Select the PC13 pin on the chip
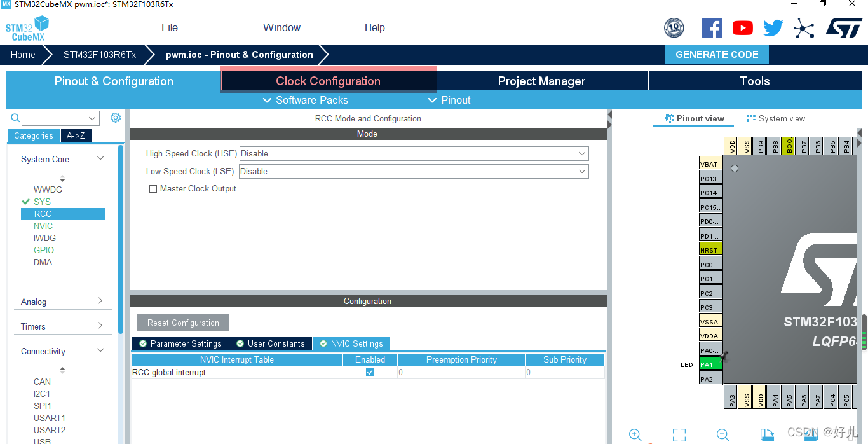Viewport: 868px width, 444px height. (711, 179)
